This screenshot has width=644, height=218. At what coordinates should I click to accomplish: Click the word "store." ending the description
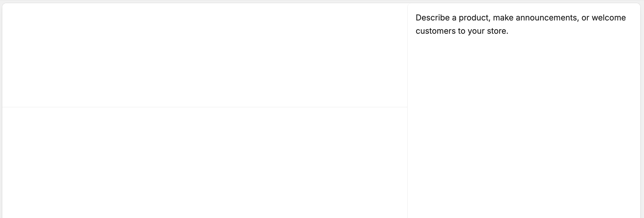497,31
